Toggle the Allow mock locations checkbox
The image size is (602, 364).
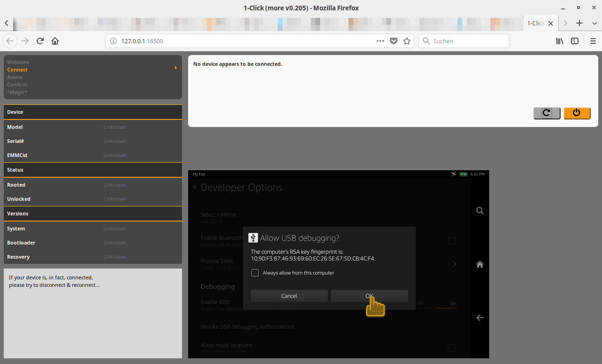(451, 348)
